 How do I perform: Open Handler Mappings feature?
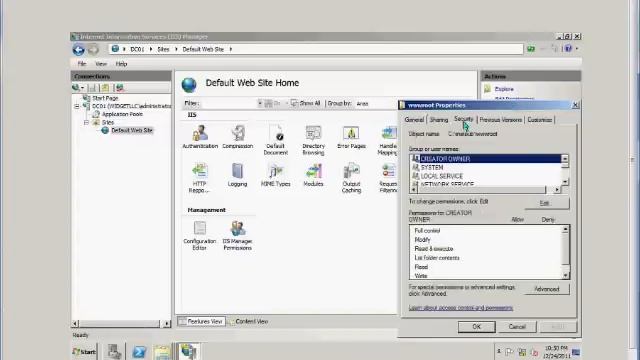click(388, 140)
